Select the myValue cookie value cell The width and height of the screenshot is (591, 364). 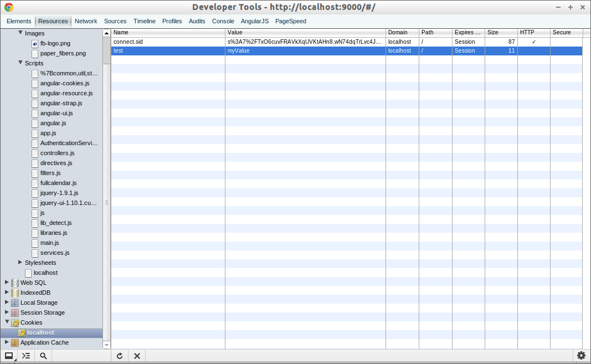[305, 50]
